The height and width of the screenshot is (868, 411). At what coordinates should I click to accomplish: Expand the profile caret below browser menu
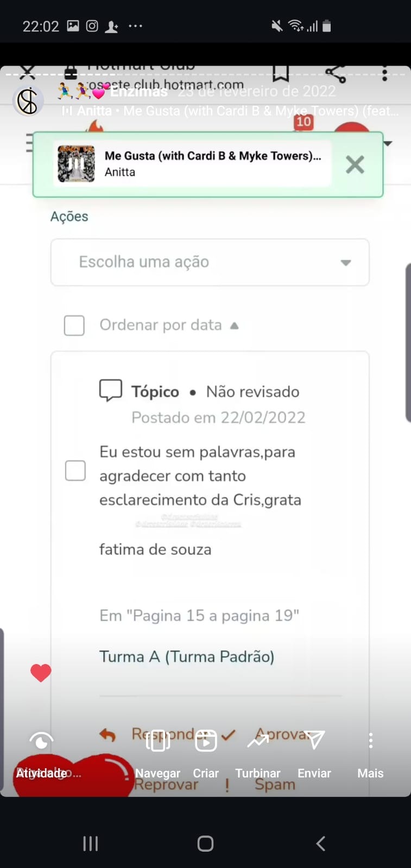click(388, 144)
